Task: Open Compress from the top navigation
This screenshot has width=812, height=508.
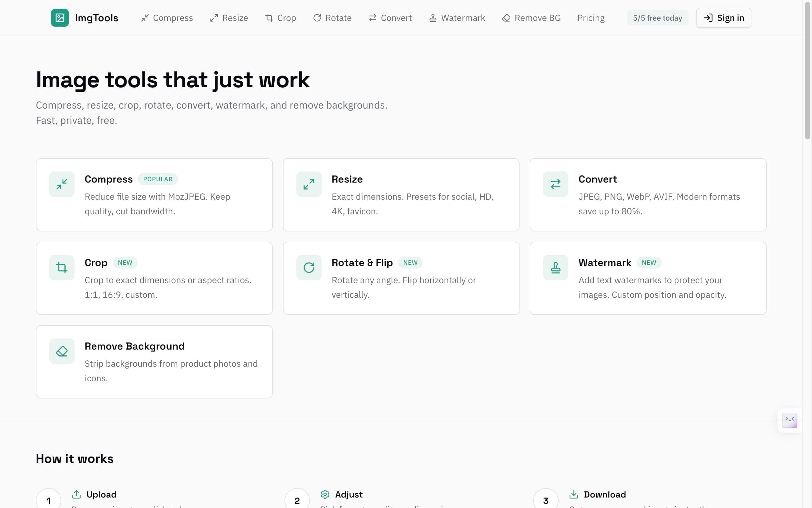Action: click(x=167, y=18)
